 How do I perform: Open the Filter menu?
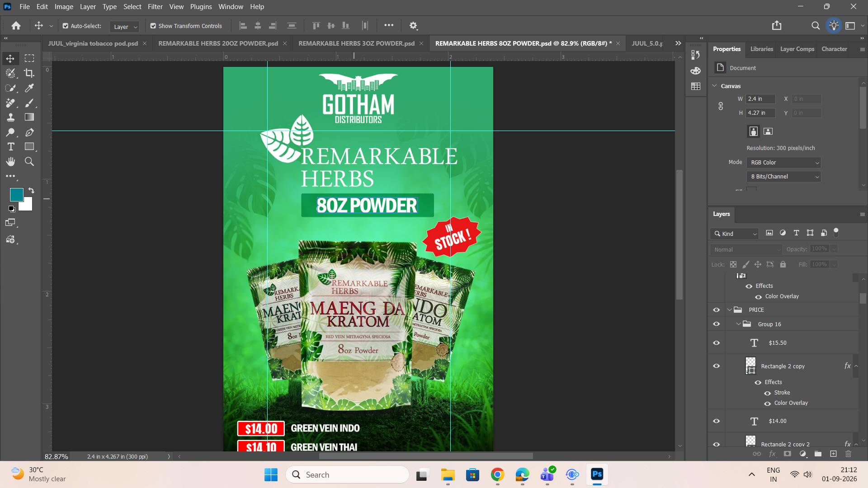[x=155, y=7]
